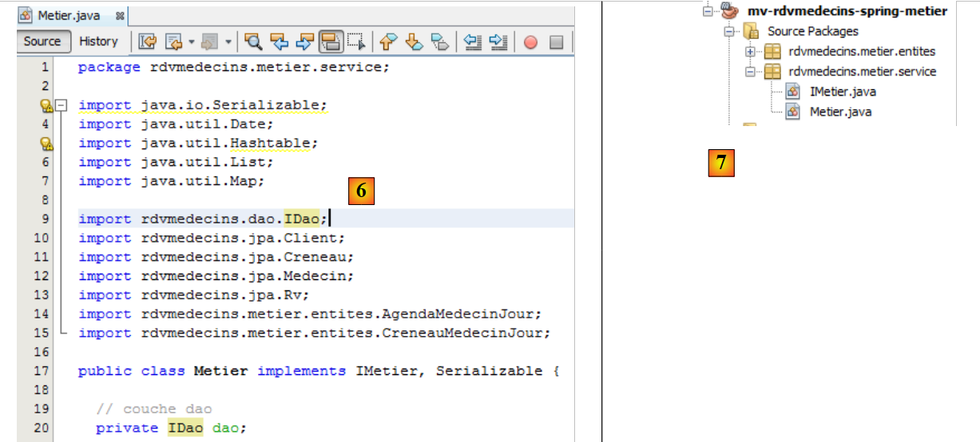Click Previous Bookmark up-arrow icon

[388, 41]
